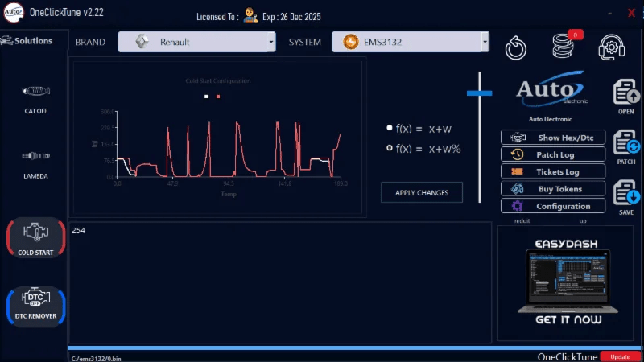Click Show Hex/Dtc button
Viewport: 644px width, 362px height.
coord(553,138)
